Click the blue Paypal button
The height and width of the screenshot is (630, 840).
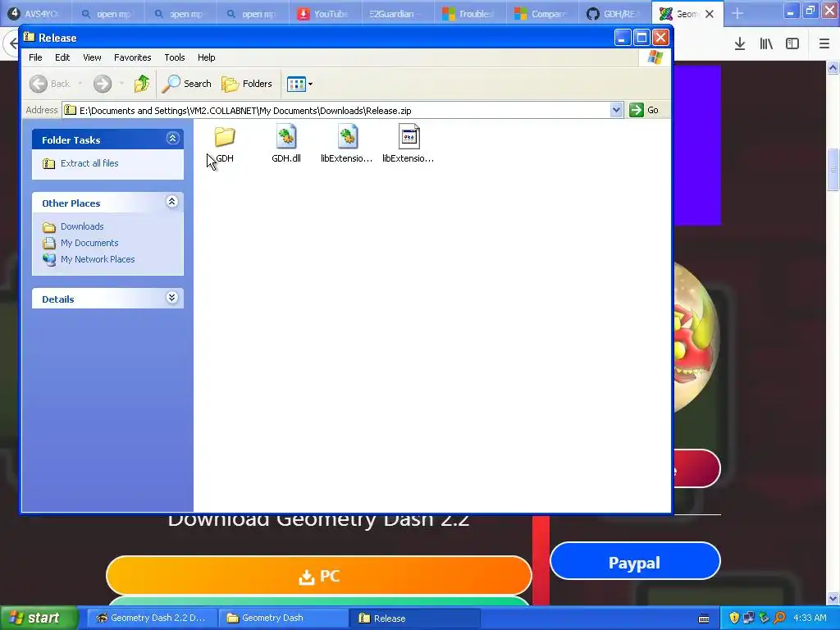click(635, 561)
